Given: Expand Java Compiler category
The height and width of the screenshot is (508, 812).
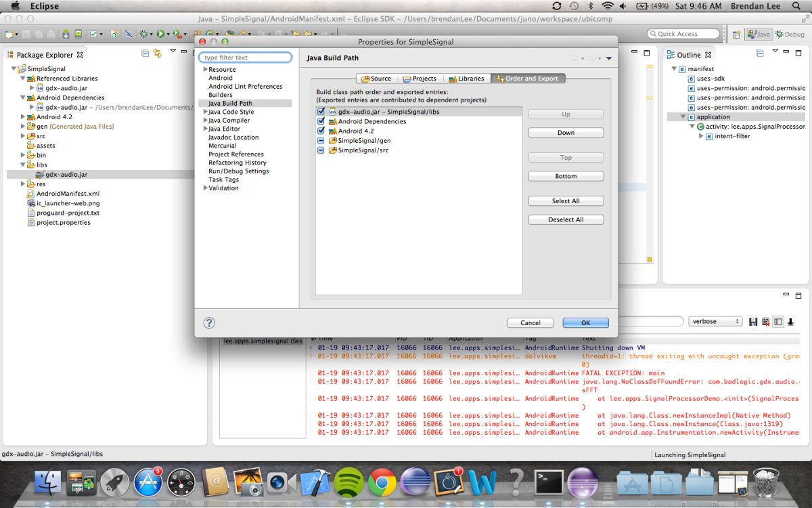Looking at the screenshot, I should 205,120.
